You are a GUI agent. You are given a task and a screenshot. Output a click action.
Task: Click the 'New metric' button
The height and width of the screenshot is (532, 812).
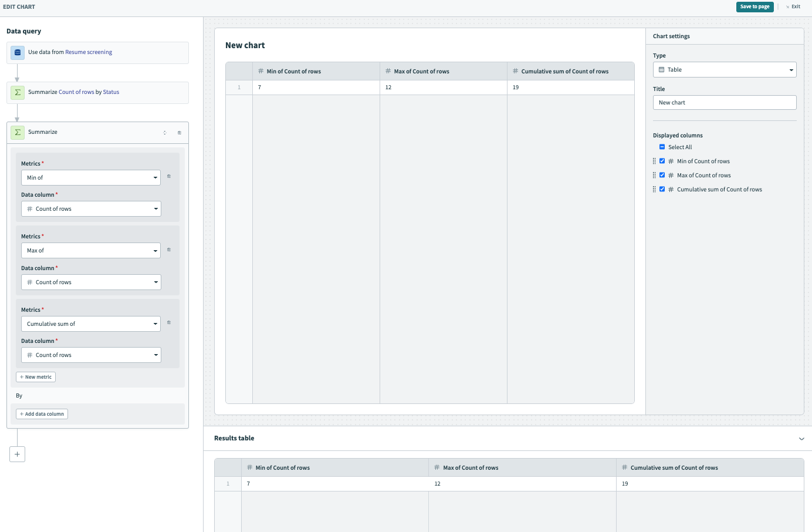36,377
